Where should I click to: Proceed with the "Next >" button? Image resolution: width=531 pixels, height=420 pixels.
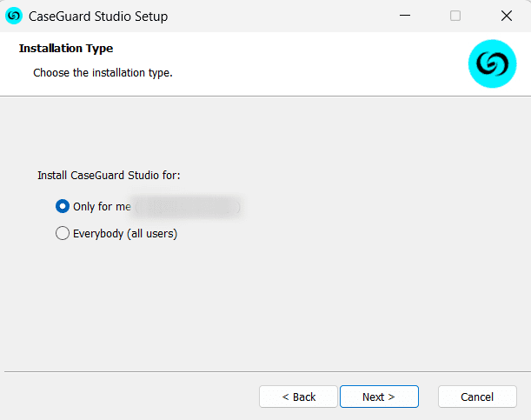pyautogui.click(x=379, y=397)
